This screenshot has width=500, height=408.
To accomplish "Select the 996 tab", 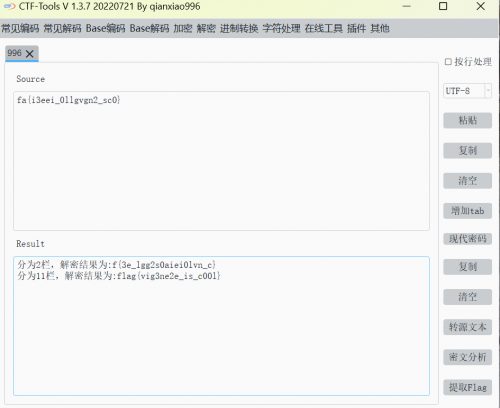I will point(15,53).
